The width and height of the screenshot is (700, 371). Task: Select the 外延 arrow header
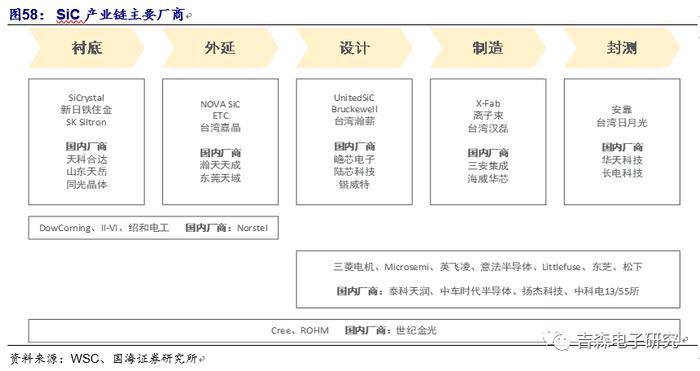click(x=221, y=48)
